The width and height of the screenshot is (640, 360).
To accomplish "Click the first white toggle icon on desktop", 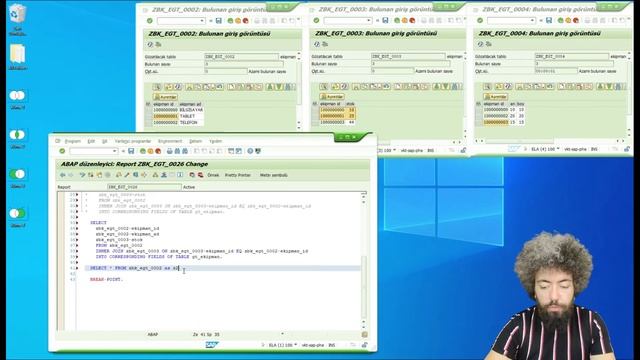I will point(17,96).
